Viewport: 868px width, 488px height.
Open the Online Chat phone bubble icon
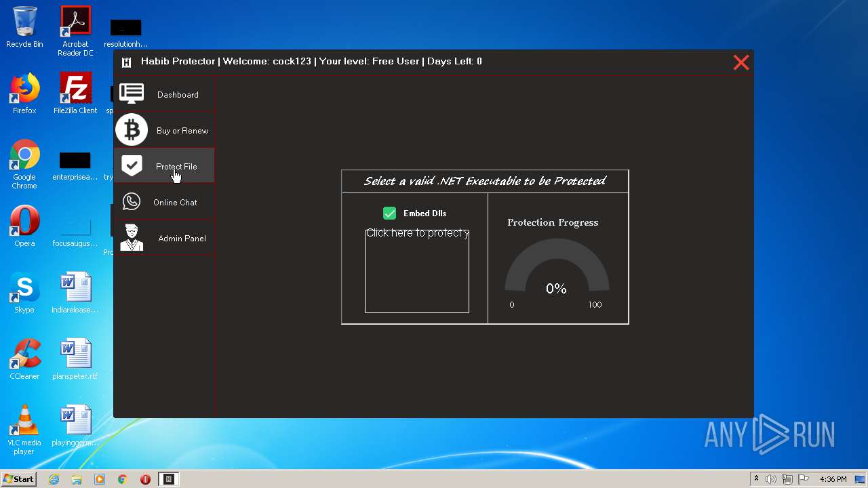132,201
